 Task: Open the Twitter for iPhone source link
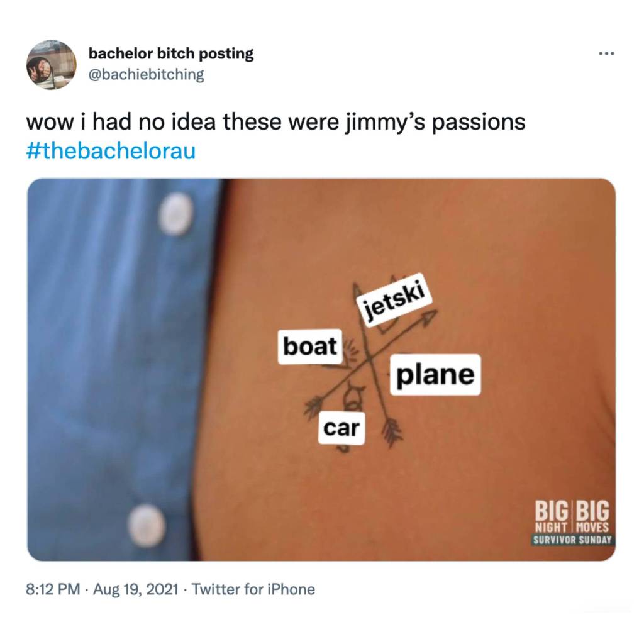tap(253, 589)
